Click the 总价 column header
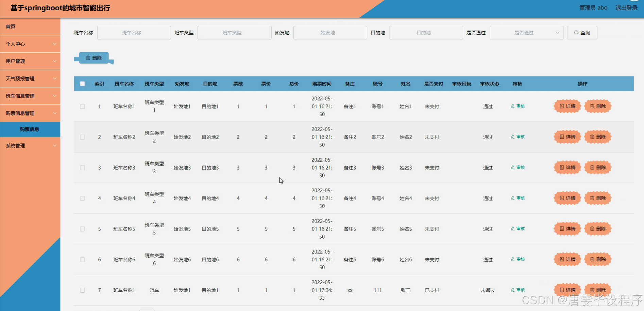The height and width of the screenshot is (311, 644). pos(294,84)
